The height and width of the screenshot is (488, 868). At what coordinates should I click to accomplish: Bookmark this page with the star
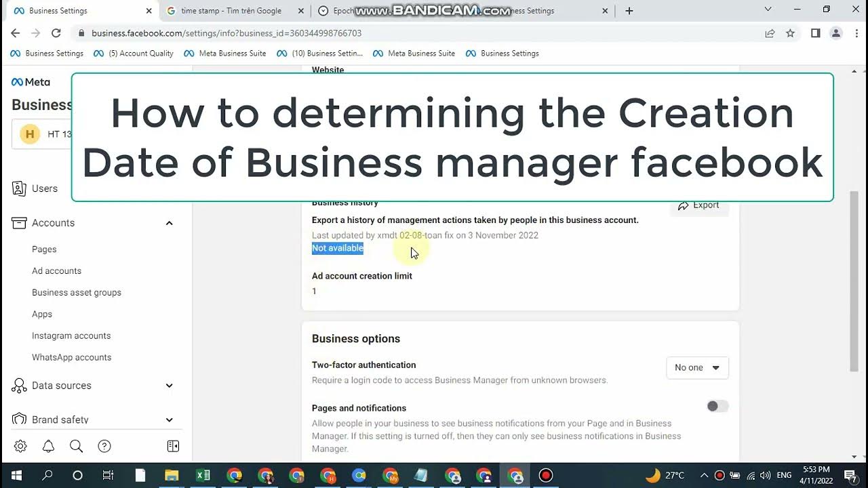(x=790, y=33)
